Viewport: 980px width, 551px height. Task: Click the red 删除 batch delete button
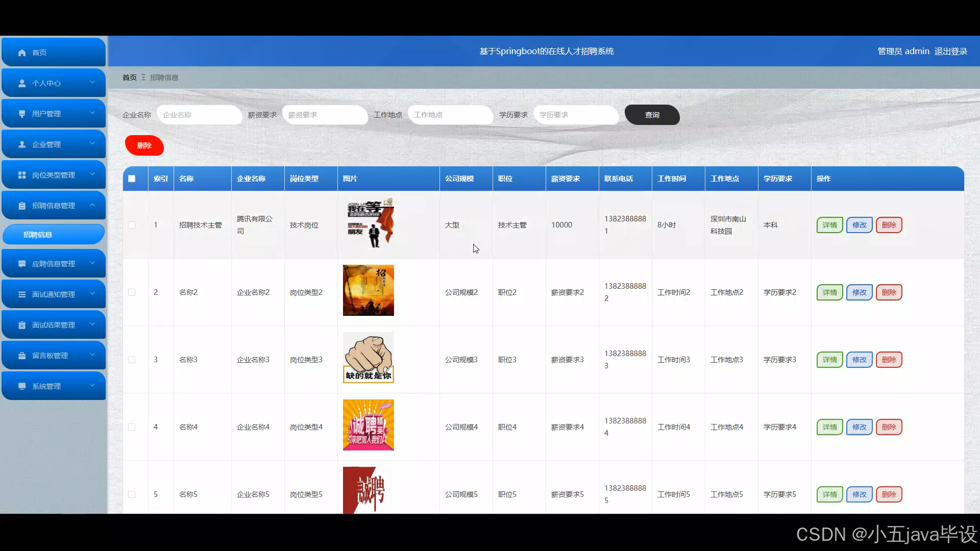point(144,145)
